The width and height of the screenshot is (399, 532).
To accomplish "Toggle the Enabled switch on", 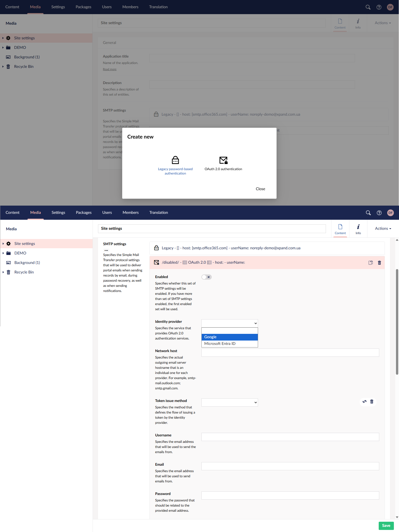I will (206, 277).
